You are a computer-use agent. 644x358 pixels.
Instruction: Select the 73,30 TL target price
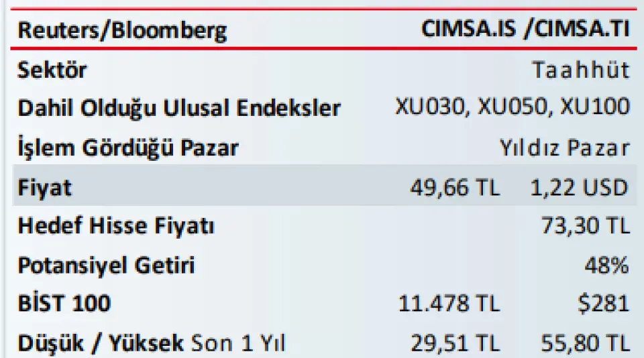(585, 225)
